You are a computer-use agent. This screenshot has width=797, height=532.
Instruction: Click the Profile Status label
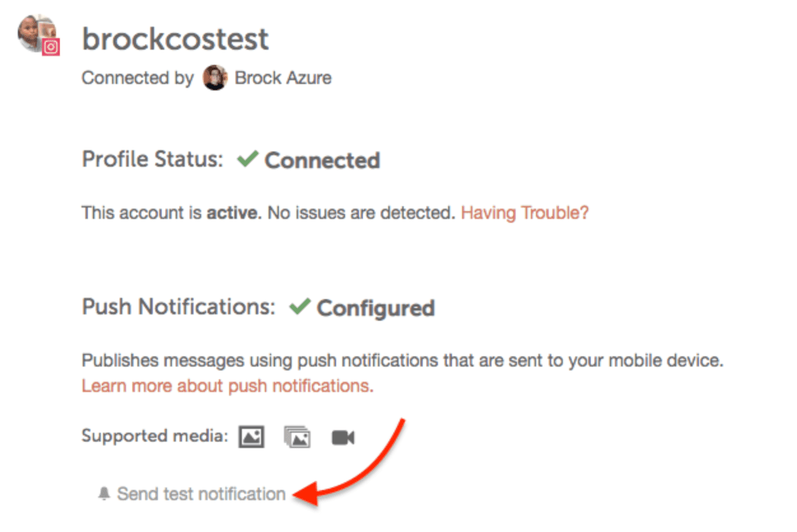[153, 159]
